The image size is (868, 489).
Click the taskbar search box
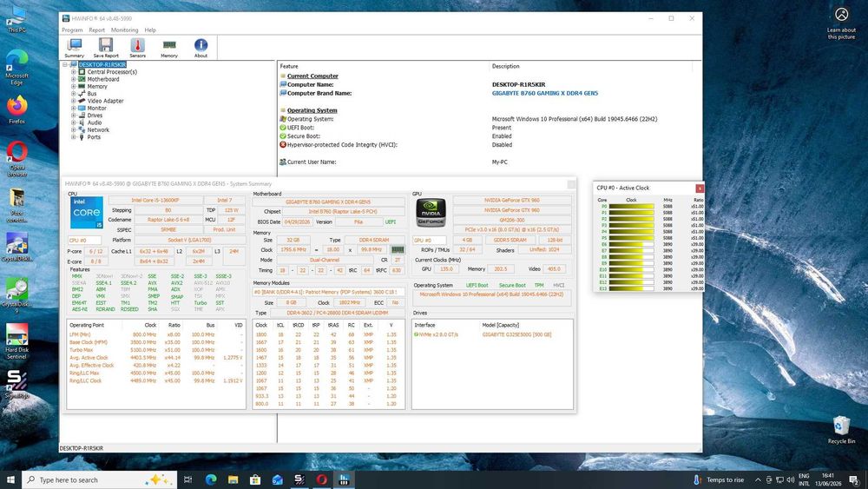tap(100, 479)
